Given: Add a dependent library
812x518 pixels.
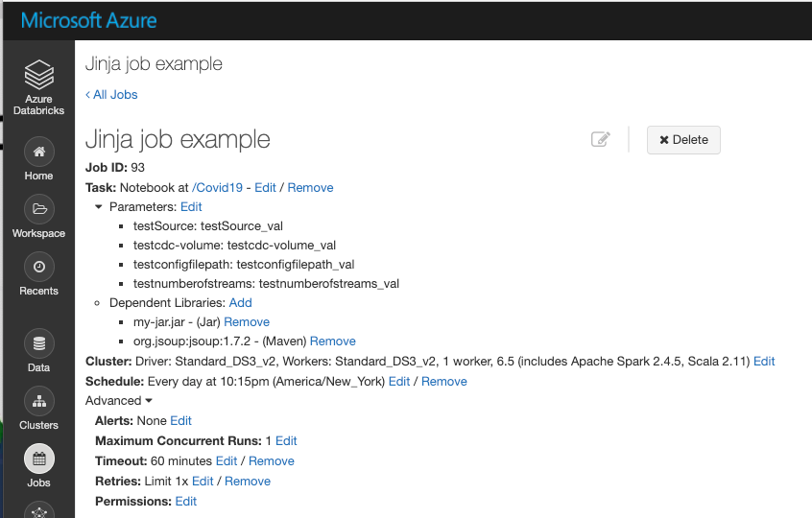Looking at the screenshot, I should point(240,302).
